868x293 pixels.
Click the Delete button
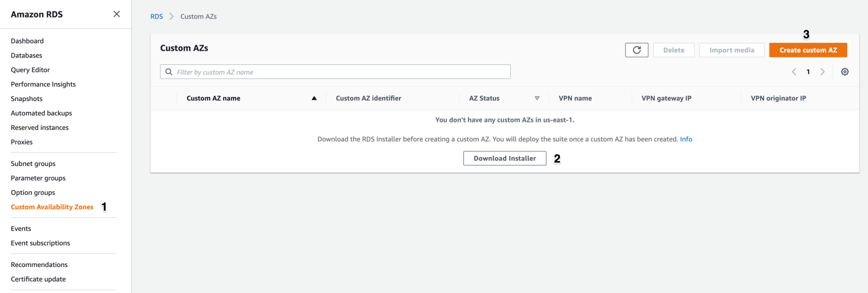point(674,50)
